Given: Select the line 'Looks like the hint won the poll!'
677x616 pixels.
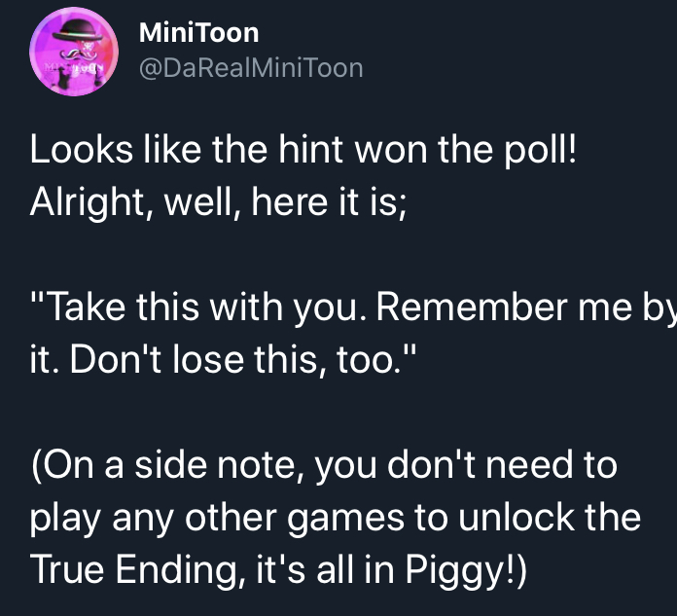Looking at the screenshot, I should [303, 150].
